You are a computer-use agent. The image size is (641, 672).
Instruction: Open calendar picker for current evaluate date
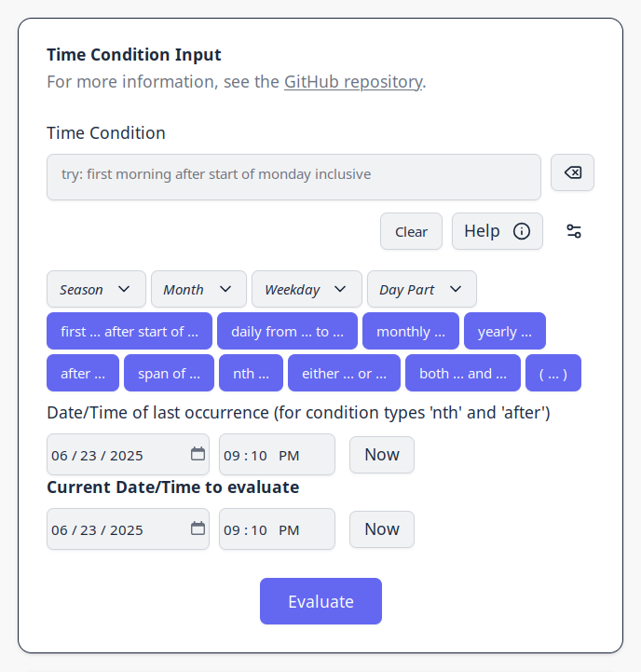click(198, 528)
